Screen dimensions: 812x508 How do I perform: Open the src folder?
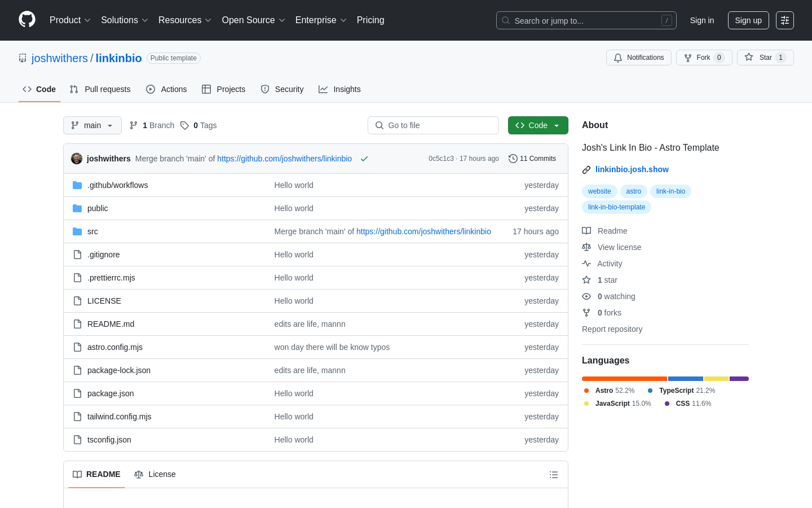(x=92, y=231)
